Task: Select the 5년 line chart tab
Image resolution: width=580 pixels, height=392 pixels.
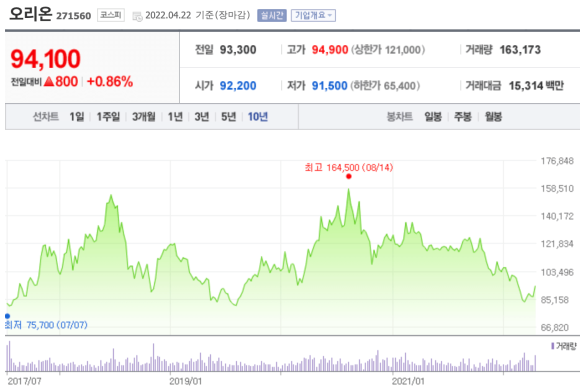Action: click(229, 117)
